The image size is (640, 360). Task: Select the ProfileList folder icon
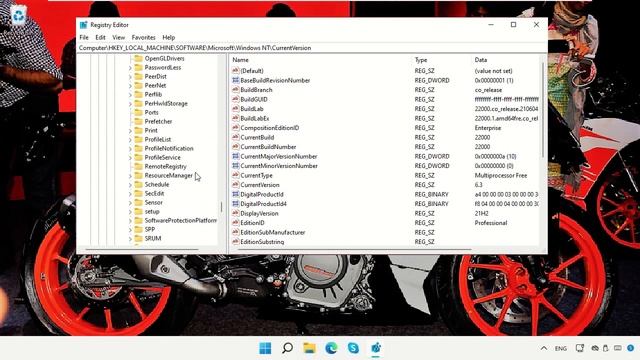[x=138, y=139]
